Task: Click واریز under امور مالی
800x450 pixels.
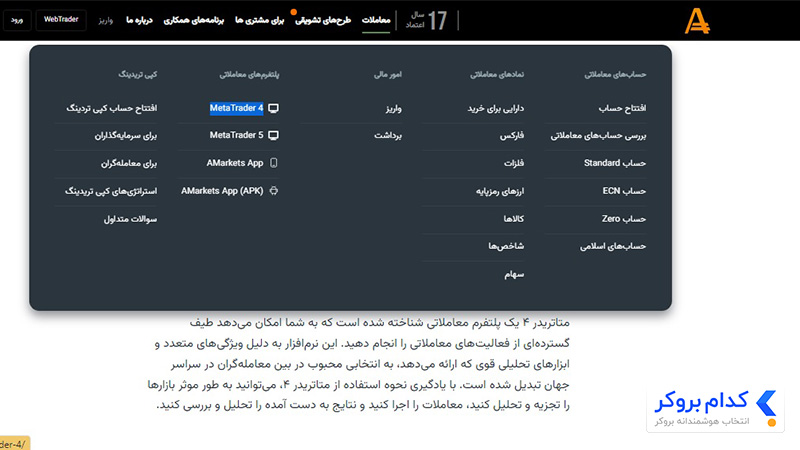Action: tap(393, 108)
